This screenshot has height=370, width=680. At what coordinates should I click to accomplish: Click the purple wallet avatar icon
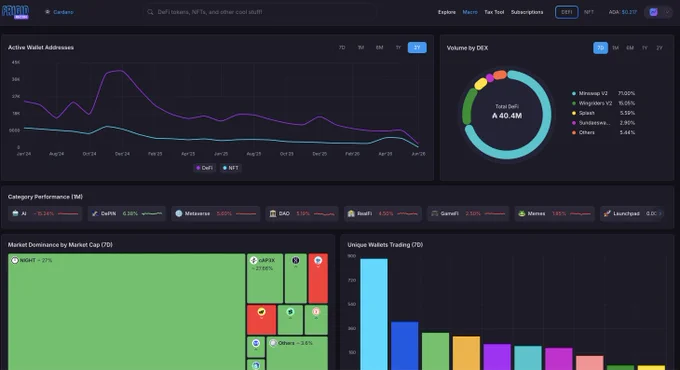point(654,12)
